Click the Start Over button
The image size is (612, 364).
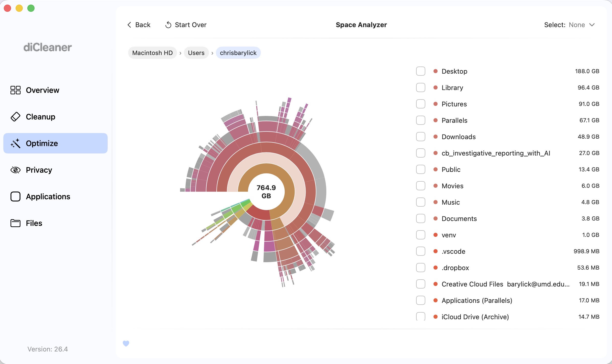click(x=186, y=25)
